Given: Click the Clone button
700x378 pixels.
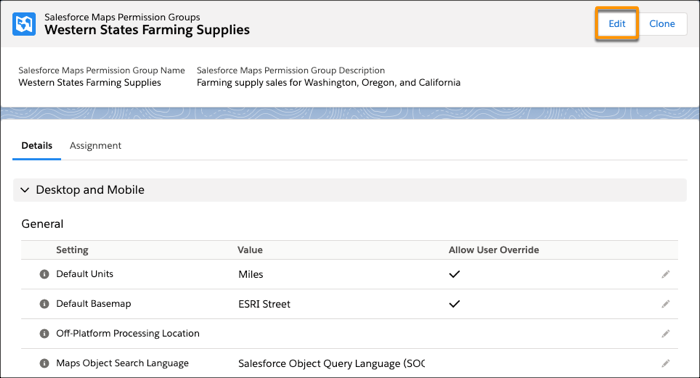Looking at the screenshot, I should point(662,24).
